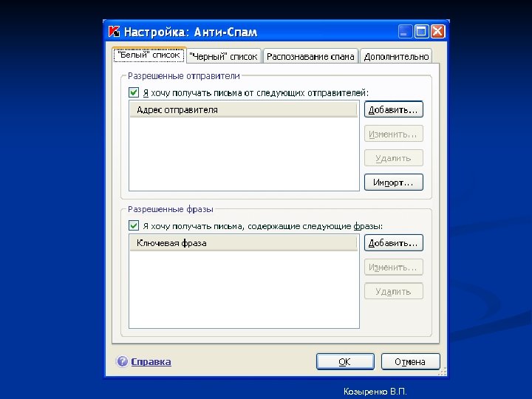Toggle checkbox for allowed senders list

point(134,92)
